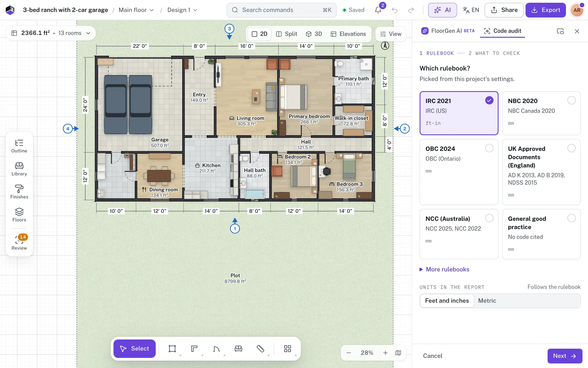Expand the 13 rooms area summary
The width and height of the screenshot is (588, 368).
pyautogui.click(x=51, y=33)
